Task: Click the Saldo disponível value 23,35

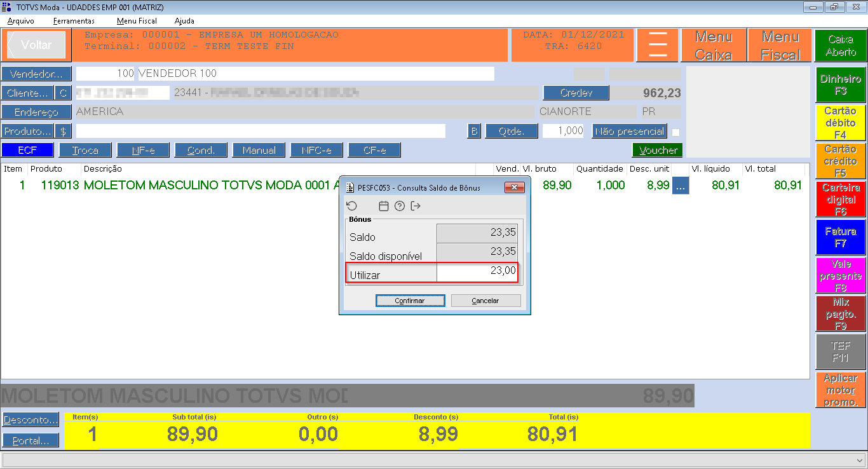Action: point(477,252)
